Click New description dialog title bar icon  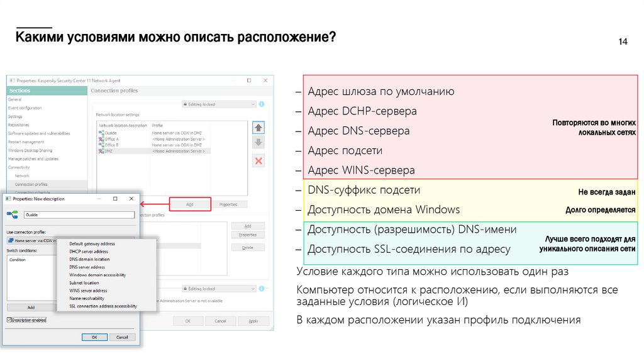pyautogui.click(x=8, y=199)
